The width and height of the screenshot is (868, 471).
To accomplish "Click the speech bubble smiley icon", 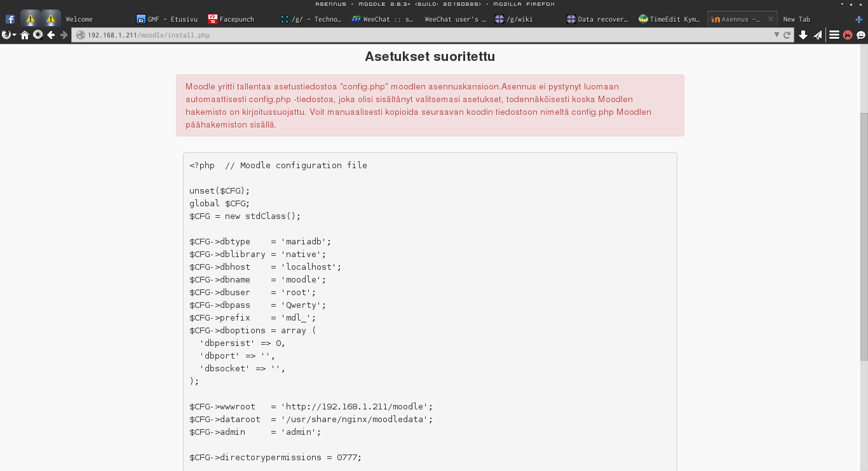I will pos(860,35).
